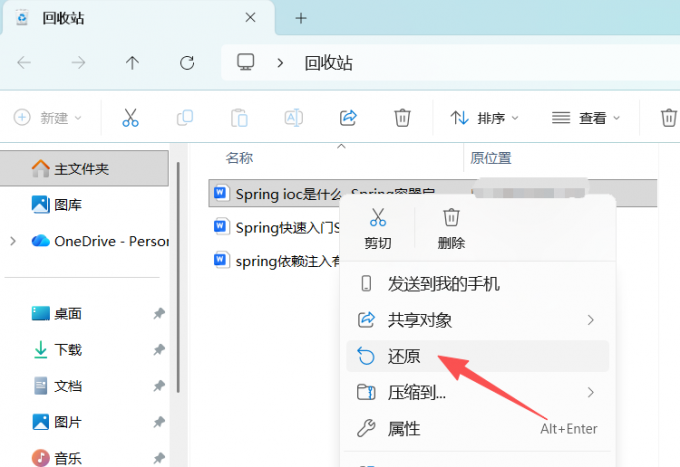This screenshot has height=467, width=680.
Task: Select the 回收站 tab
Action: point(138,18)
